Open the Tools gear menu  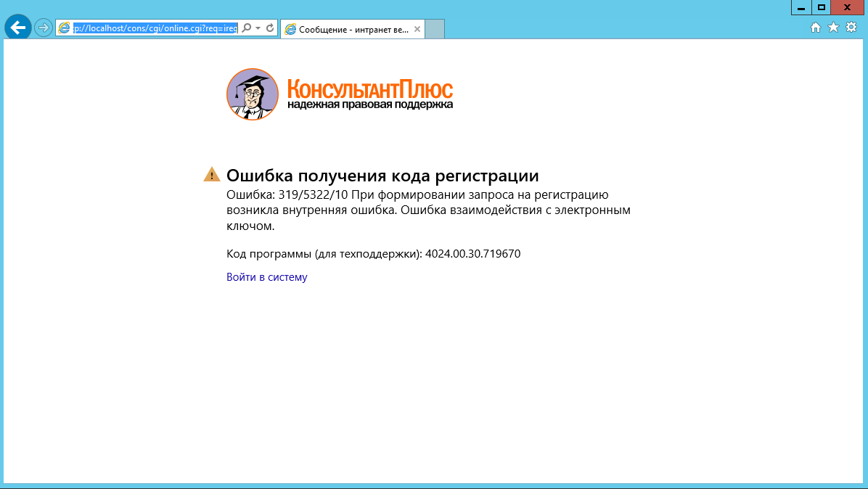point(851,28)
